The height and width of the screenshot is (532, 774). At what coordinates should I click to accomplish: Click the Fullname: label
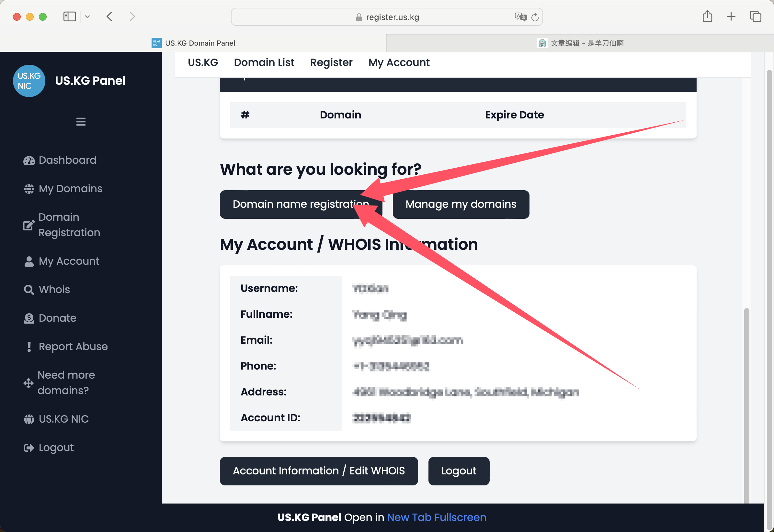coord(267,315)
